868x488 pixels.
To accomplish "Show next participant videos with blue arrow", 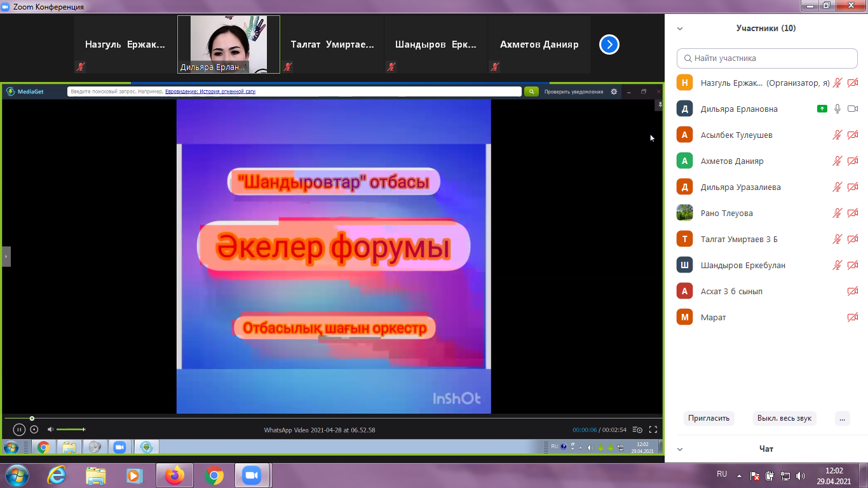I will coord(609,44).
